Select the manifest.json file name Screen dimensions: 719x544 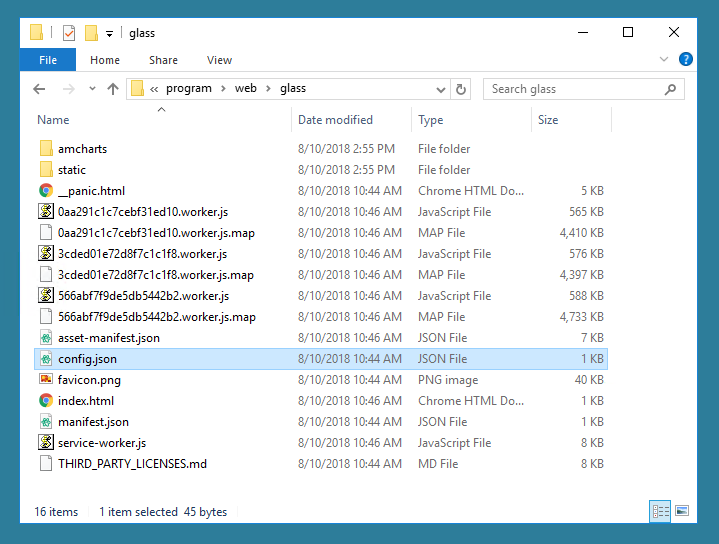(93, 422)
